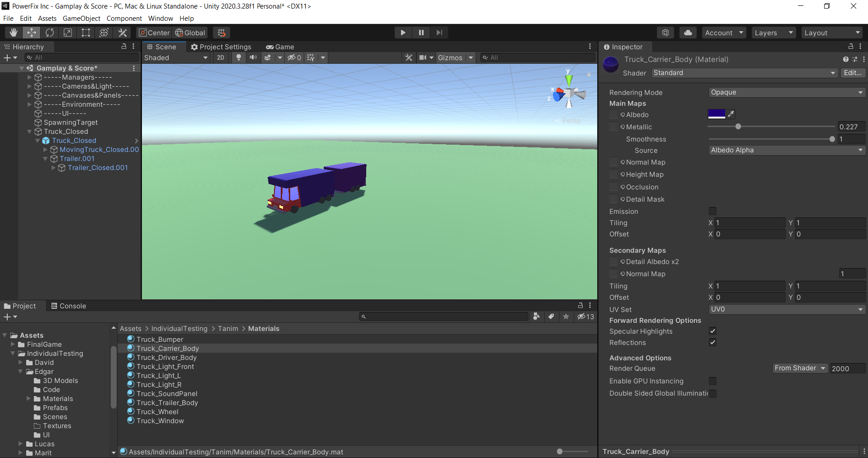Viewport: 868px width, 458px height.
Task: Open Shaded draw mode dropdown
Action: [176, 57]
